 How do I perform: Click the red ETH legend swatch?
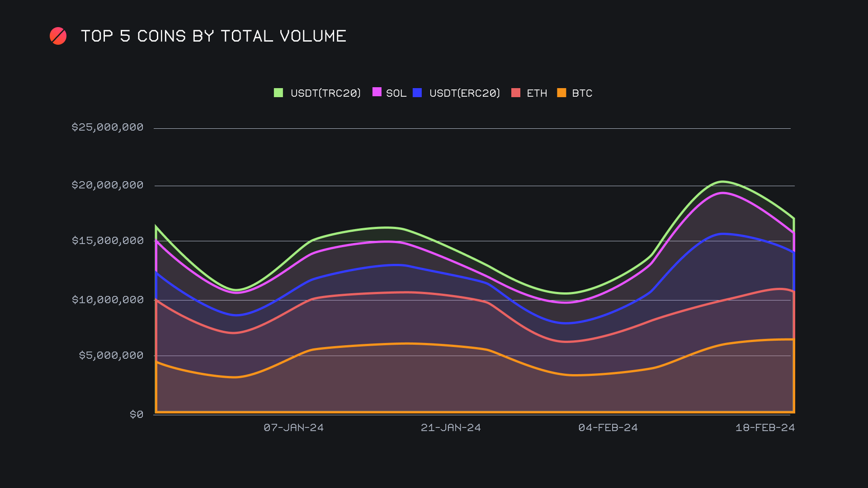click(516, 93)
